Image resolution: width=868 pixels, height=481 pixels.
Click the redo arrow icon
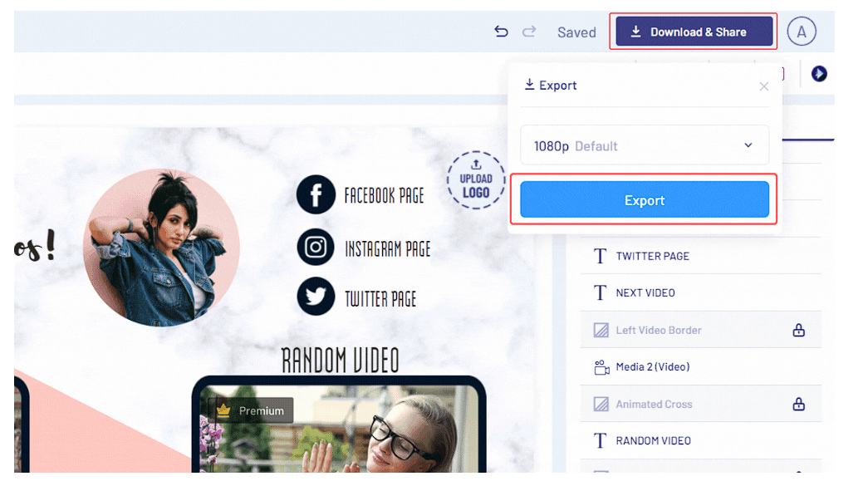coord(529,31)
